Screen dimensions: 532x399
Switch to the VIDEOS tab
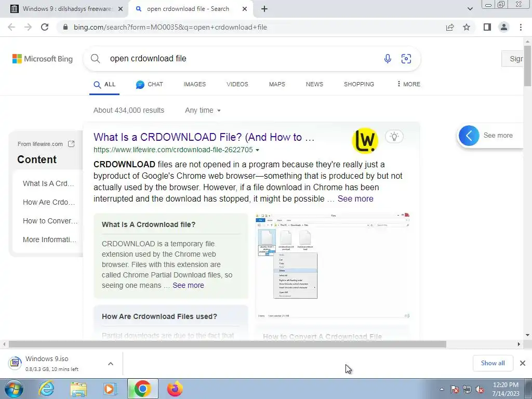coord(237,84)
